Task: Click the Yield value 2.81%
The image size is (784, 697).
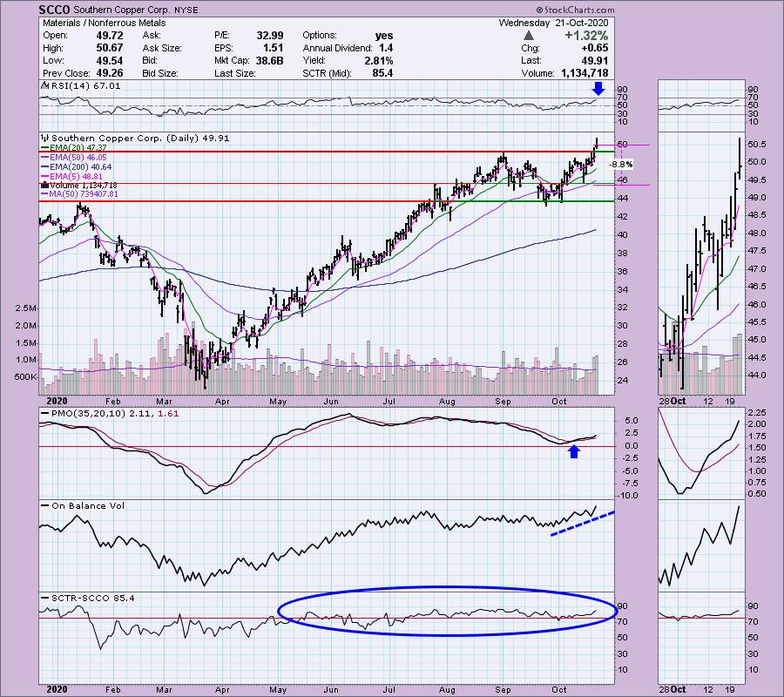Action: [x=379, y=60]
